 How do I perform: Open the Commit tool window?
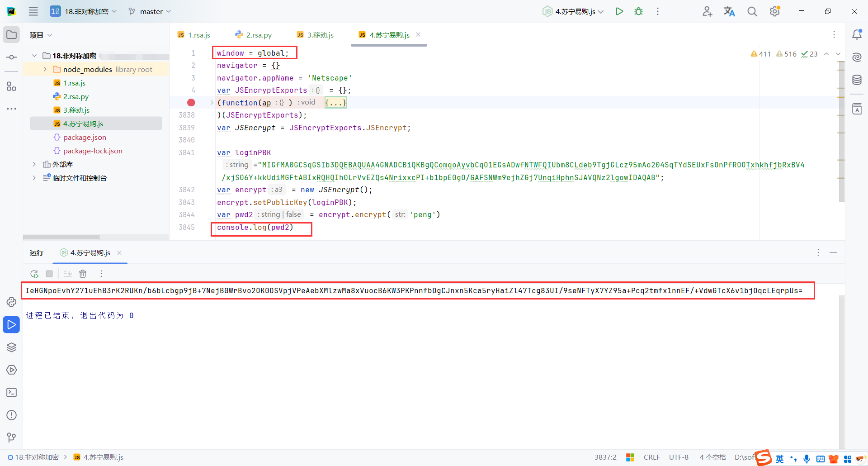(x=11, y=57)
